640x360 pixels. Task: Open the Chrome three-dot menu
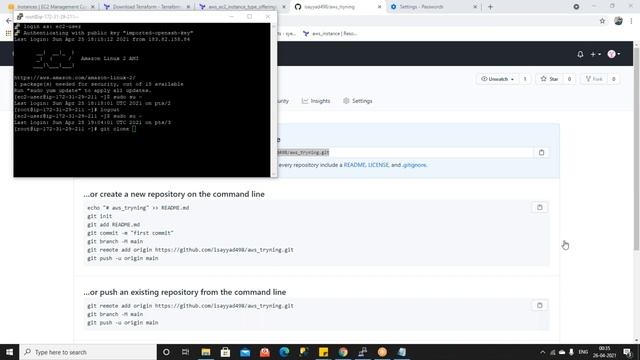tap(631, 21)
